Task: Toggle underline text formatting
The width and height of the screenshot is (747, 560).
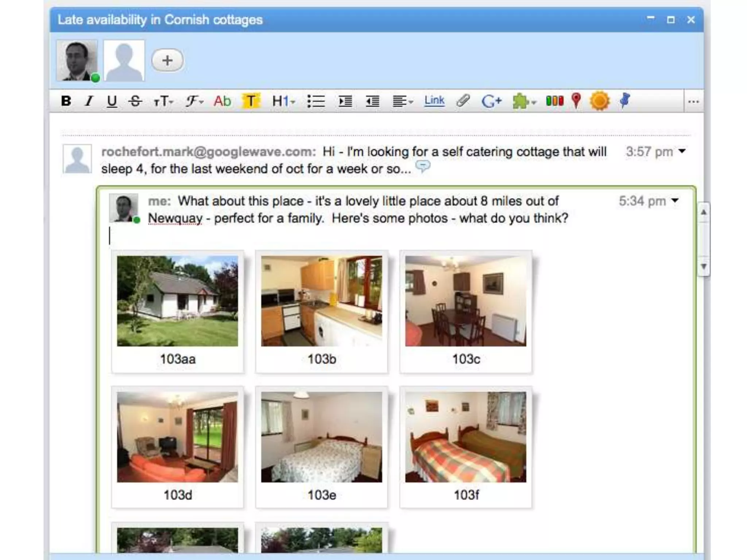Action: 112,101
